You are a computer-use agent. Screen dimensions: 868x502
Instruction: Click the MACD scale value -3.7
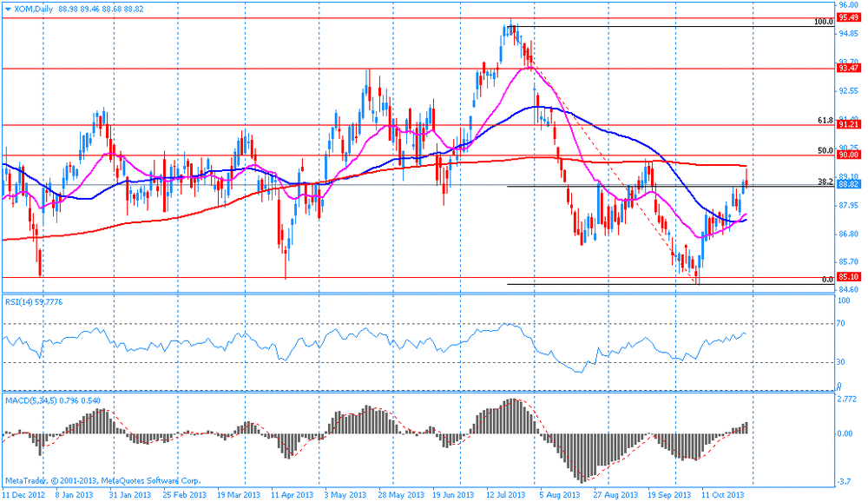[845, 481]
